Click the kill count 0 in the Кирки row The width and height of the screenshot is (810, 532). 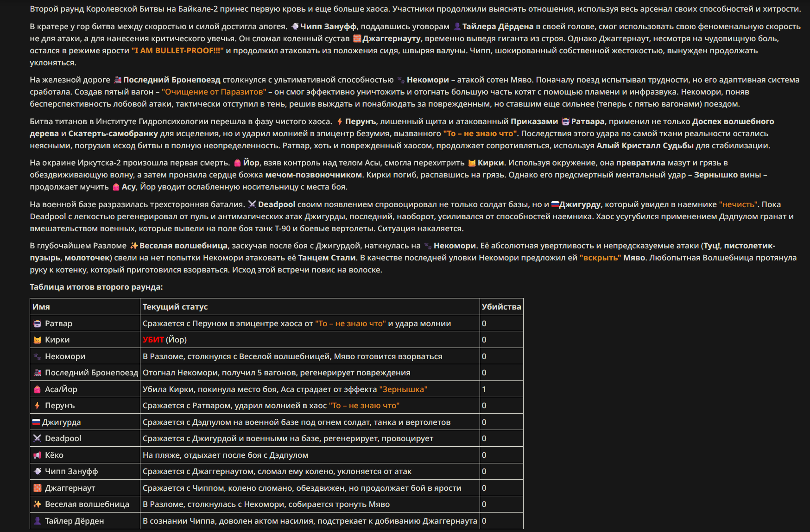tap(484, 340)
